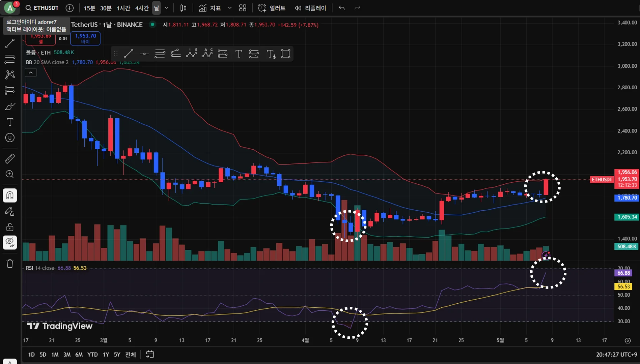Select the BB 20 SMA close 2 legend

(x=47, y=62)
